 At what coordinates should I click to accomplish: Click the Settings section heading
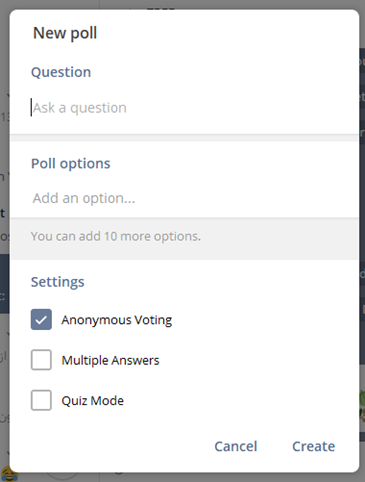58,282
